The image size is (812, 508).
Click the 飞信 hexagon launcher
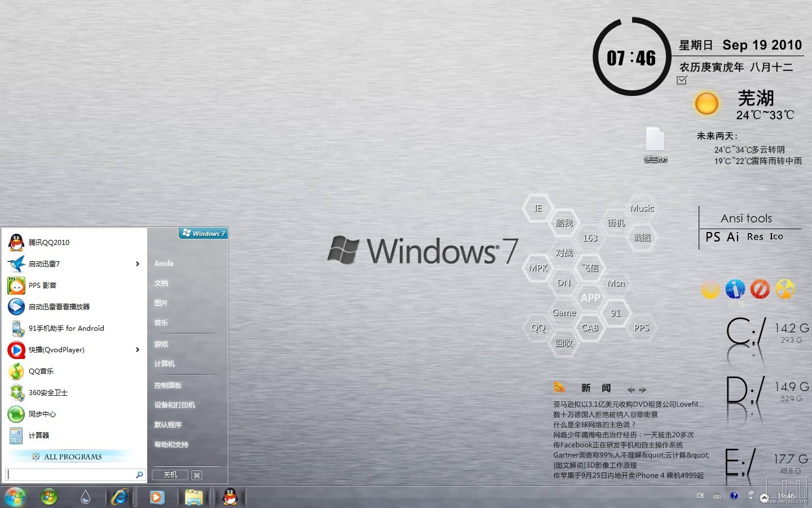point(590,268)
